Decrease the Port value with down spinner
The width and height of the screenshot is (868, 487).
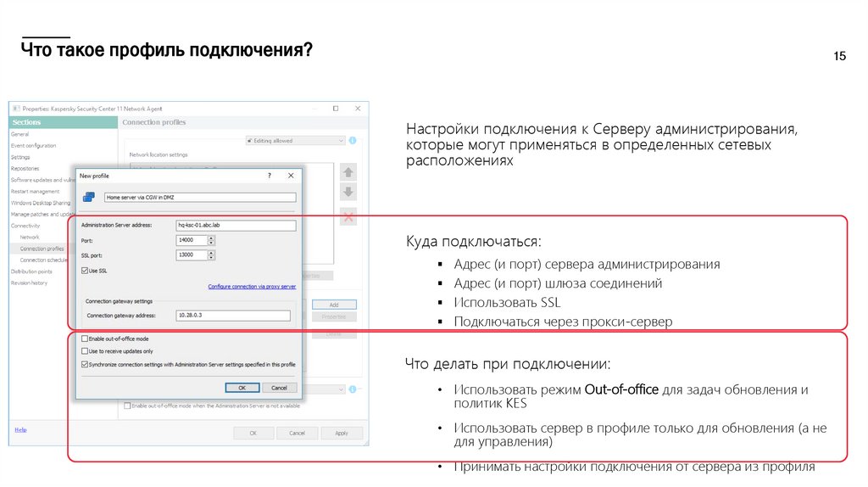tap(211, 243)
